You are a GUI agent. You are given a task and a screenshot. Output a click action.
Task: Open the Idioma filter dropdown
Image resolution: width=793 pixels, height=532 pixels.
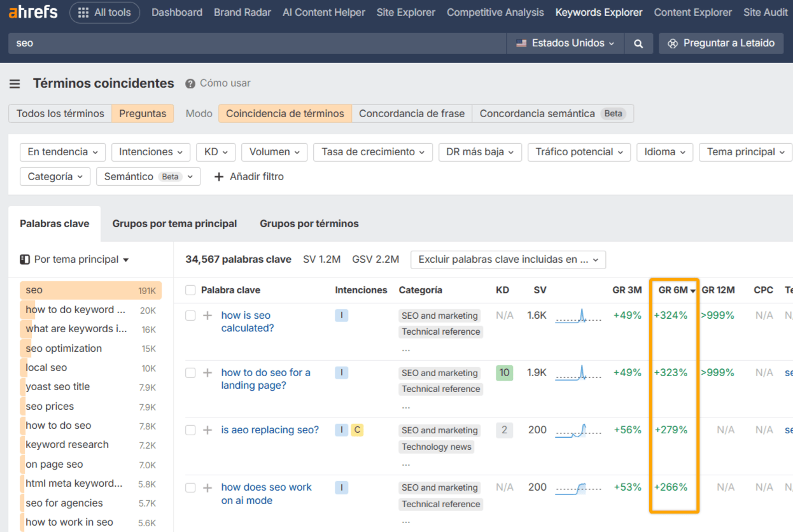click(664, 152)
